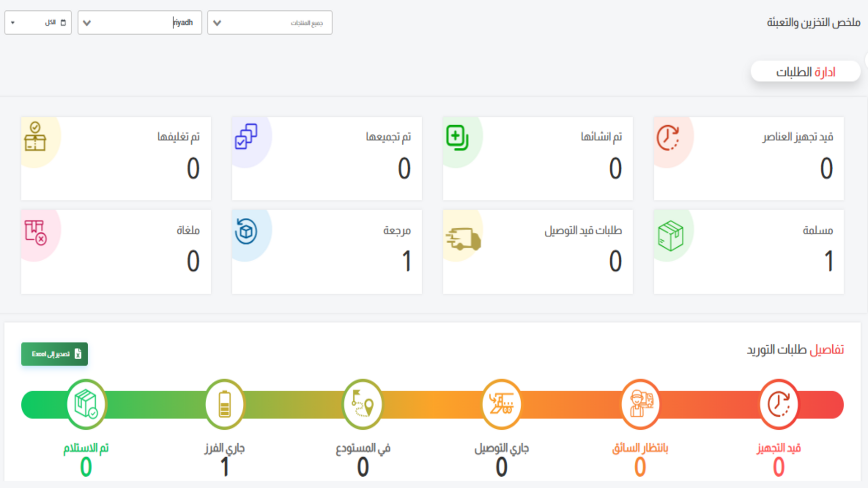Image resolution: width=868 pixels, height=488 pixels.
Task: Click the delivery truck icon
Action: coord(463,238)
